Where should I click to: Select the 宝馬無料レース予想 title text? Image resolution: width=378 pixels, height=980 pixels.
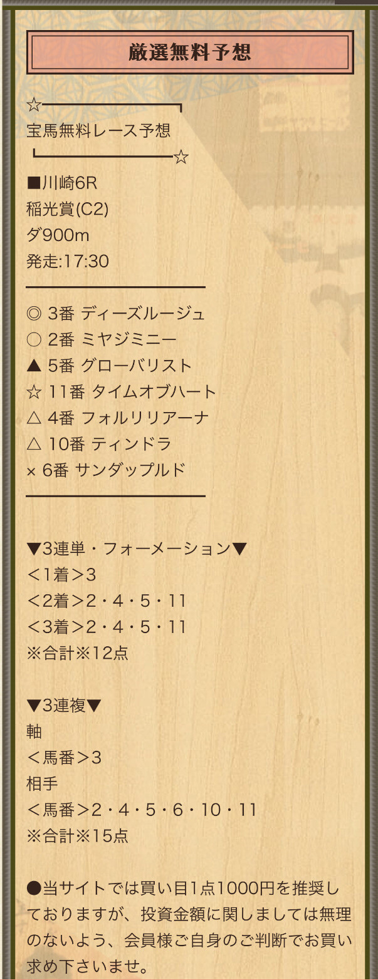98,130
